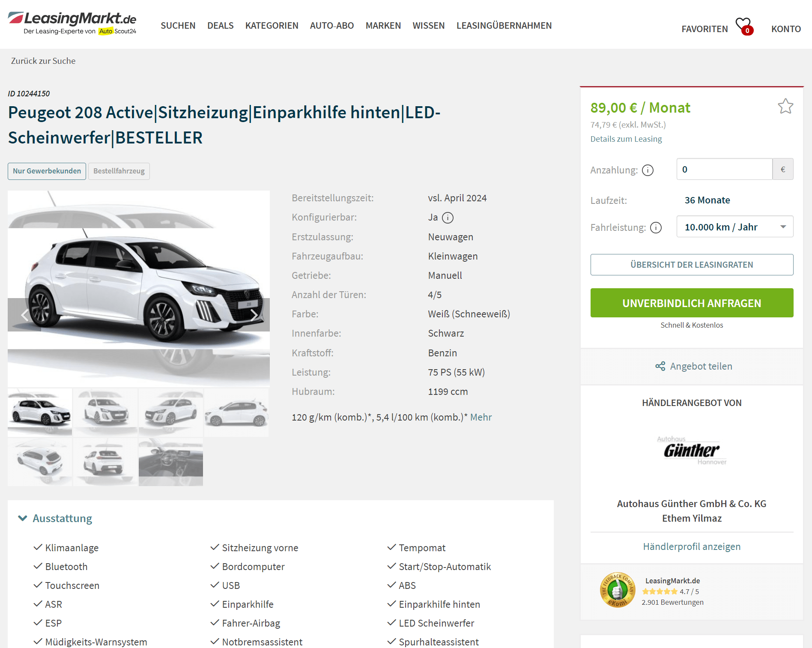Open MARKEN menu
The width and height of the screenshot is (812, 648).
(383, 26)
